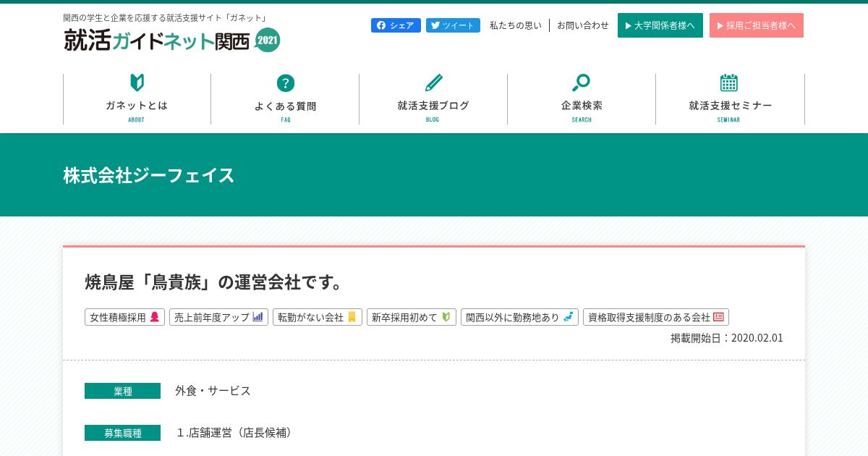Open the お問い合わせ link
The height and width of the screenshot is (456, 868).
coord(583,25)
